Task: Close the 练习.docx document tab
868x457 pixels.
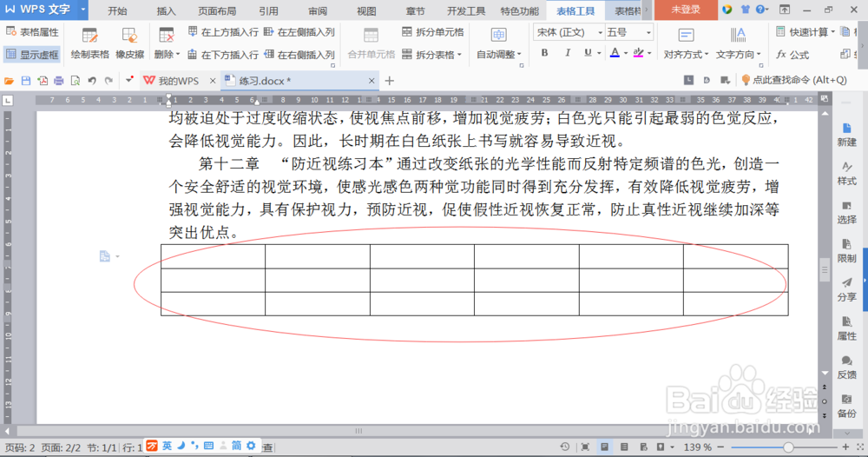Action: [372, 81]
